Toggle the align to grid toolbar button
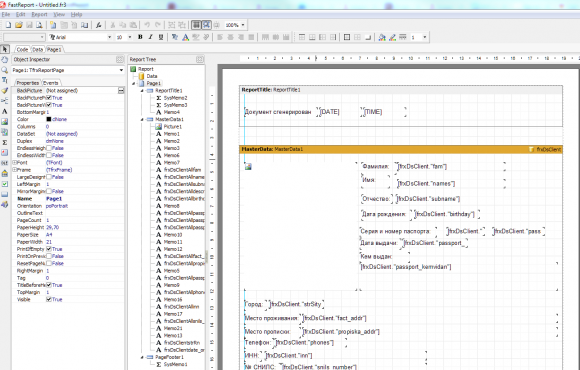This screenshot has width=580, height=370. [206, 25]
